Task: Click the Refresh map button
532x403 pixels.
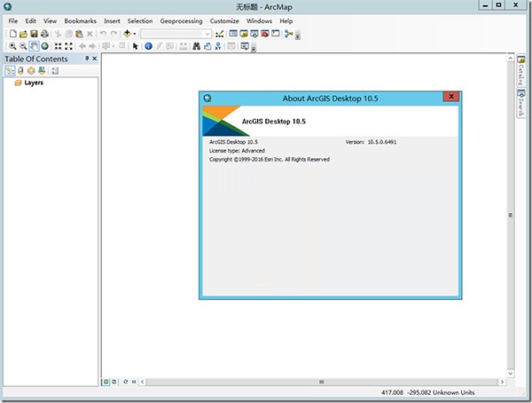Action: click(126, 382)
